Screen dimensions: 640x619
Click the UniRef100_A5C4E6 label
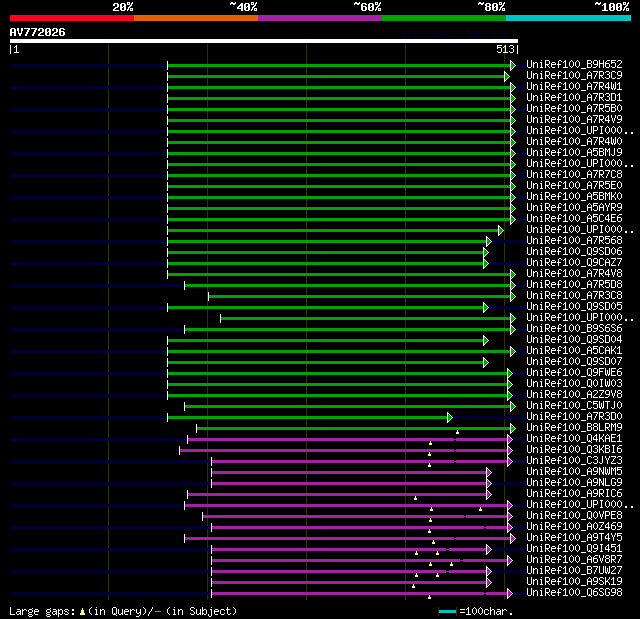pos(574,219)
